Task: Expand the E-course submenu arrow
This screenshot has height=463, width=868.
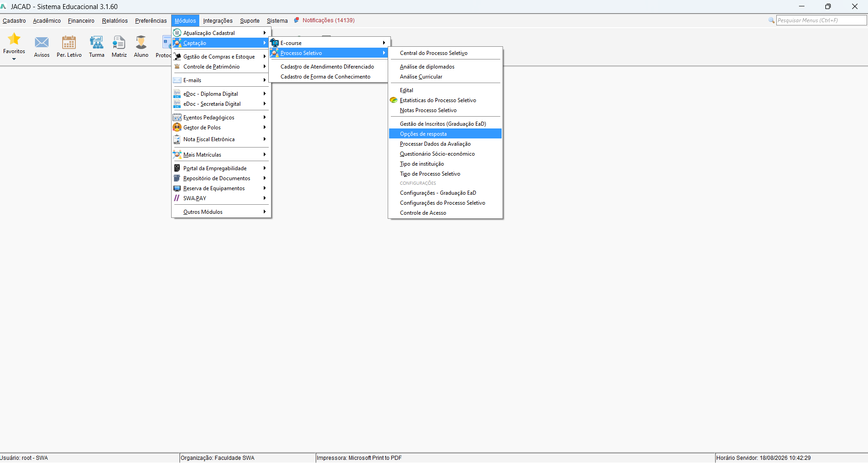Action: point(384,43)
